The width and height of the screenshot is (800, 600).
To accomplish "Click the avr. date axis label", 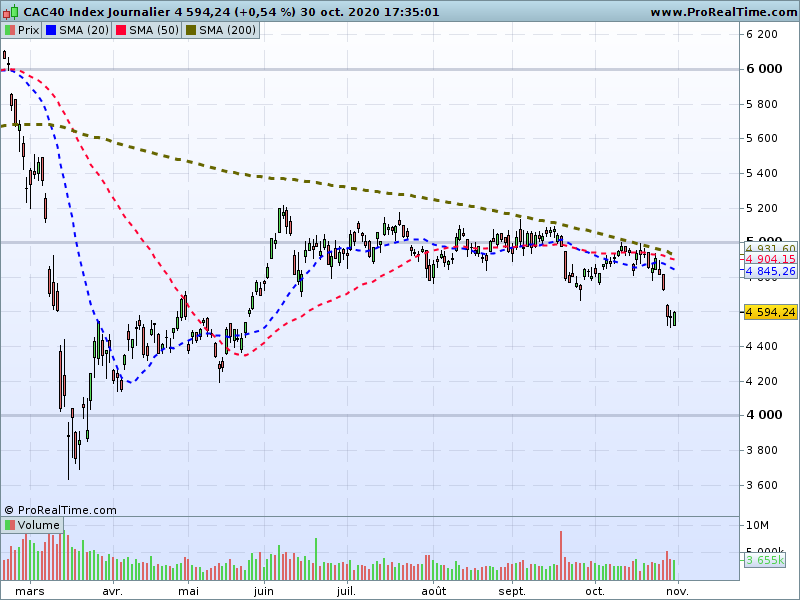I will 112,591.
